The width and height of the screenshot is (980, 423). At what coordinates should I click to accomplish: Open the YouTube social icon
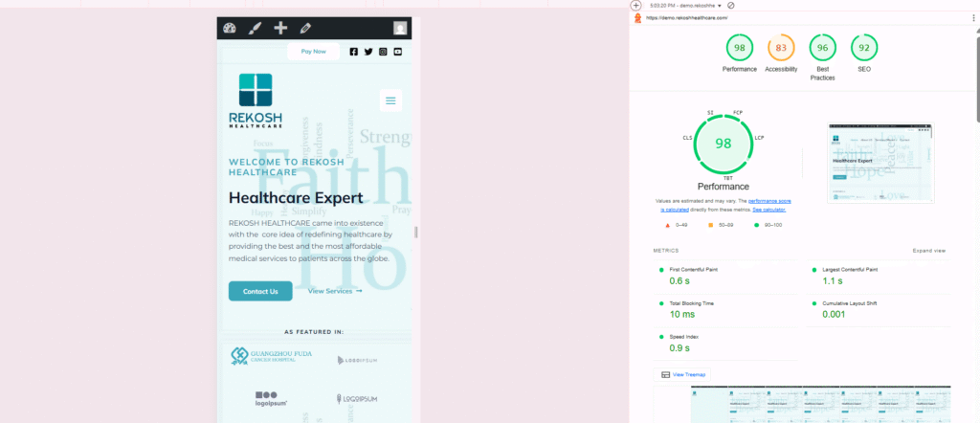coord(398,52)
